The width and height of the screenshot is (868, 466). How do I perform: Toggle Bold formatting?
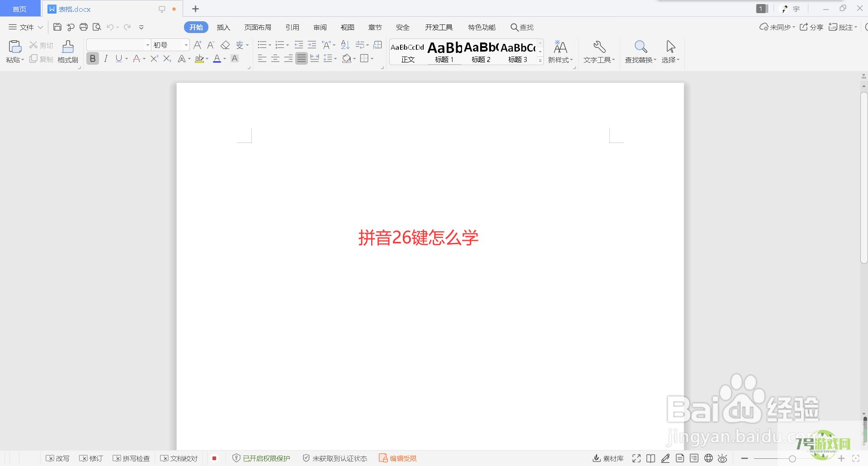(x=93, y=58)
